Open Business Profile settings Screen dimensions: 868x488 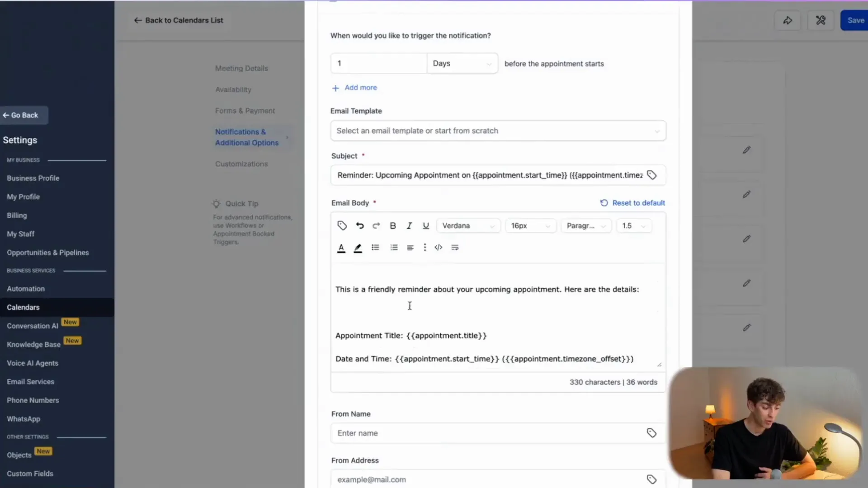[33, 178]
